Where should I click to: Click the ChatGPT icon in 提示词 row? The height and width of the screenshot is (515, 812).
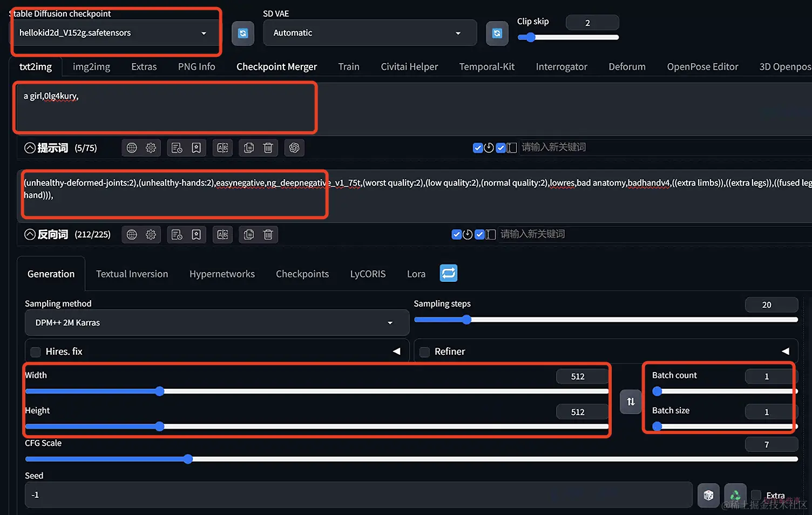coord(294,148)
